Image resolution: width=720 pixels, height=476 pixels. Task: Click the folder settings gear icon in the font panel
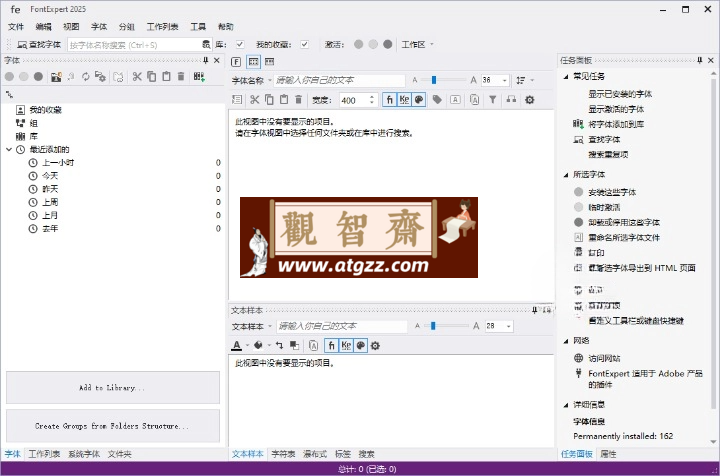coord(100,77)
